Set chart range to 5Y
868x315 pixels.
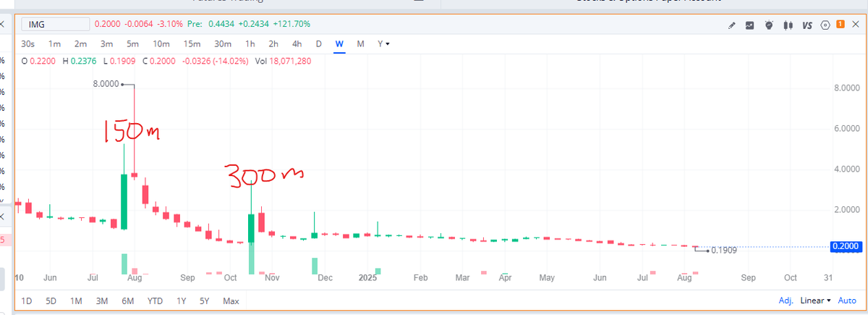(x=204, y=301)
